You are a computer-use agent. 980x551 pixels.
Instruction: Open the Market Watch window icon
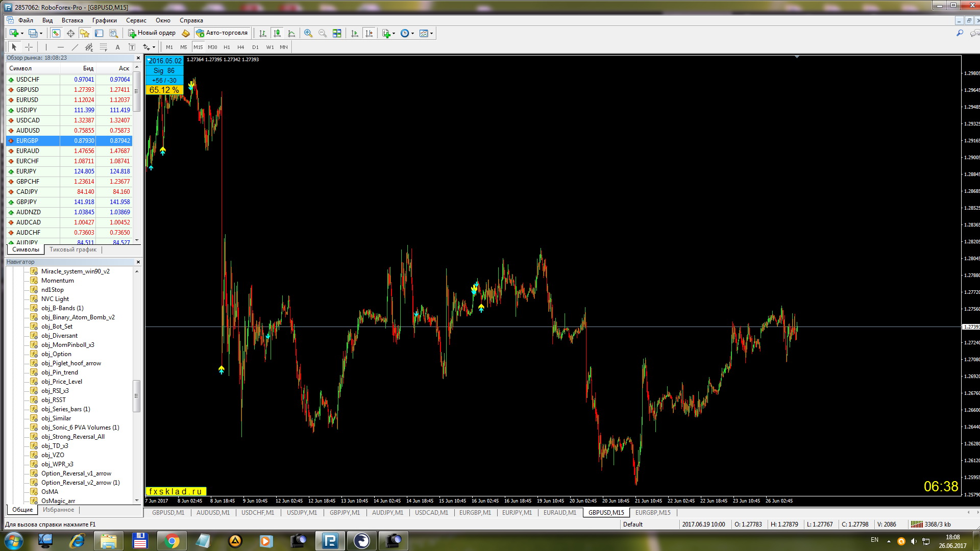point(56,33)
